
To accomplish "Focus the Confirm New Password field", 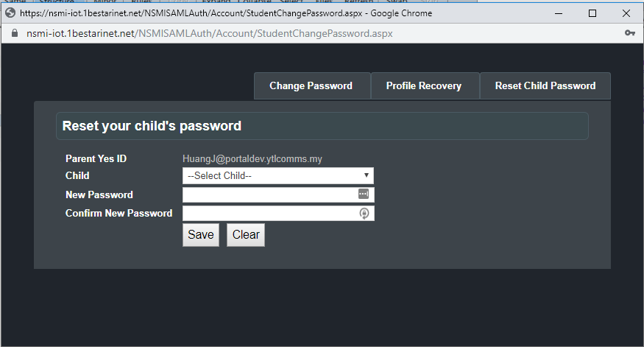I will coord(278,213).
